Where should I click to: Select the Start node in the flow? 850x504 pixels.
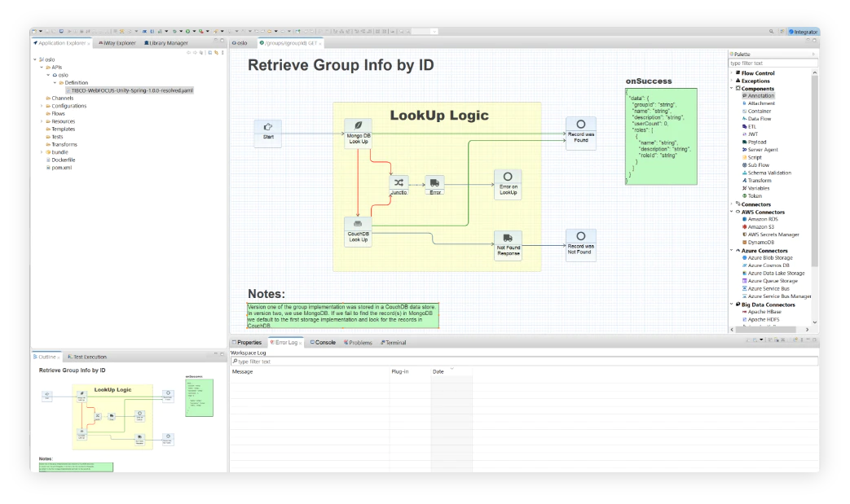[x=268, y=134]
